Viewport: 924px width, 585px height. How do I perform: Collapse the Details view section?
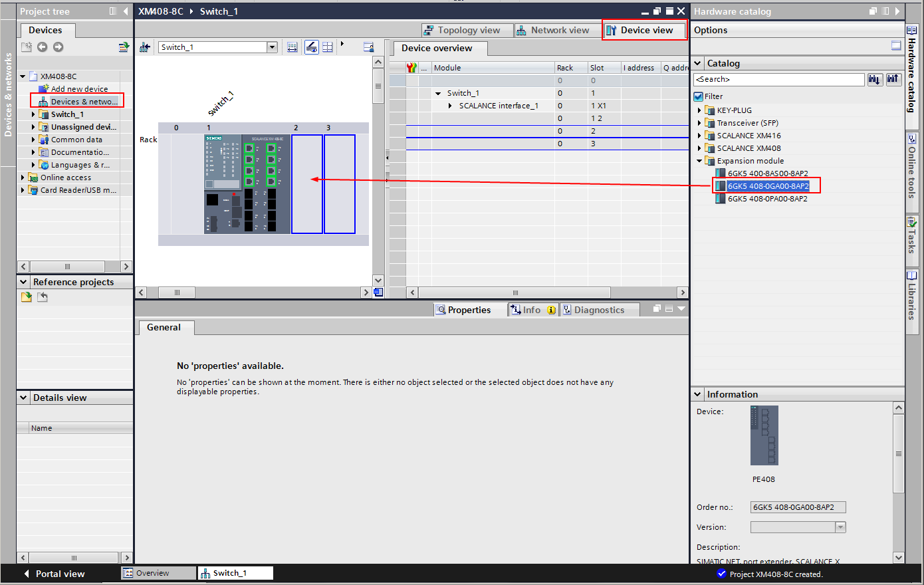tap(23, 398)
